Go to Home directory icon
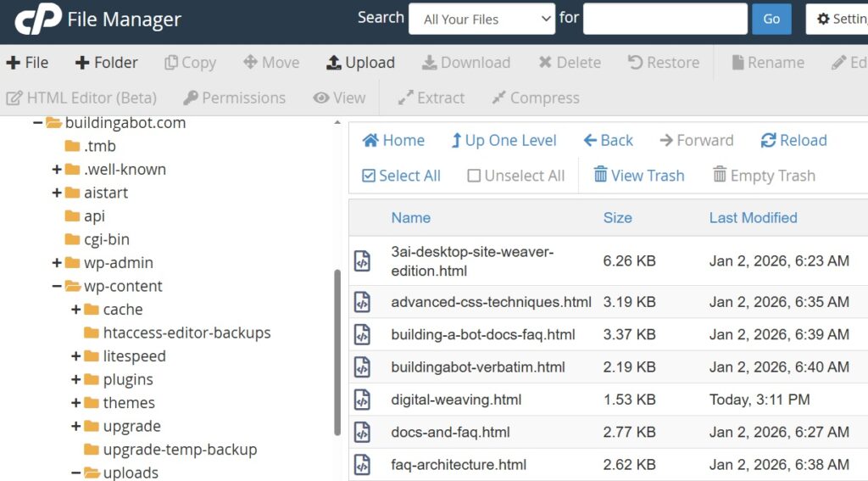 (370, 141)
